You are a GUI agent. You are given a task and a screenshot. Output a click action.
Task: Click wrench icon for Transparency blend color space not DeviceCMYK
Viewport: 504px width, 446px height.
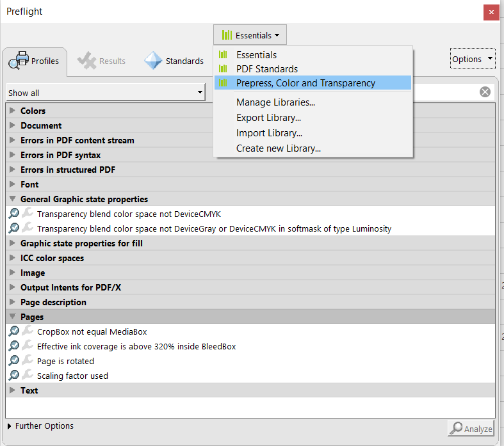pyautogui.click(x=28, y=213)
